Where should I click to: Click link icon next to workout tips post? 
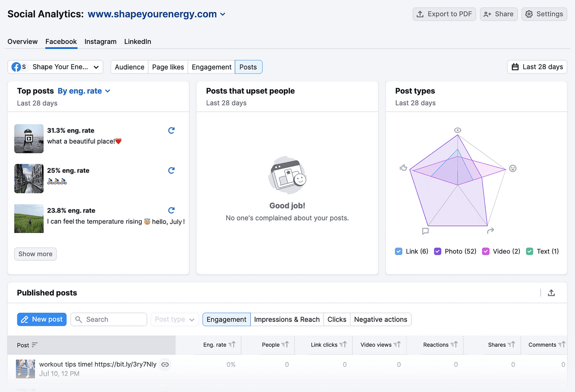click(165, 364)
